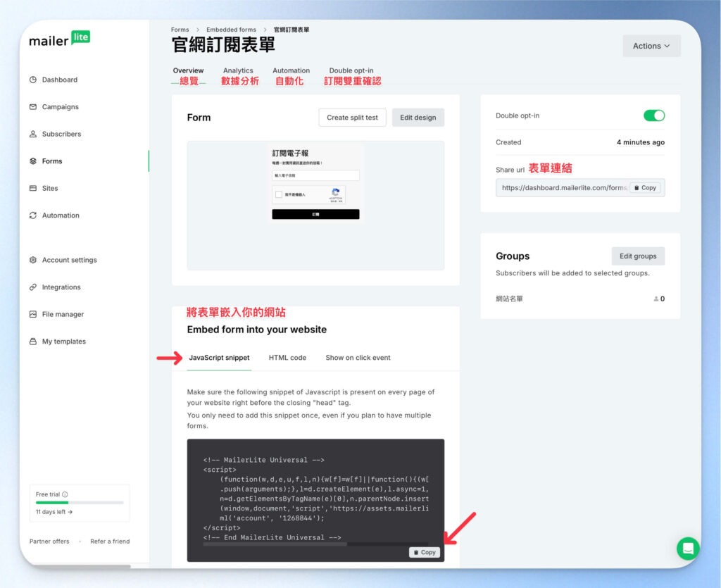This screenshot has width=721, height=588.
Task: Open Account settings page
Action: (70, 260)
